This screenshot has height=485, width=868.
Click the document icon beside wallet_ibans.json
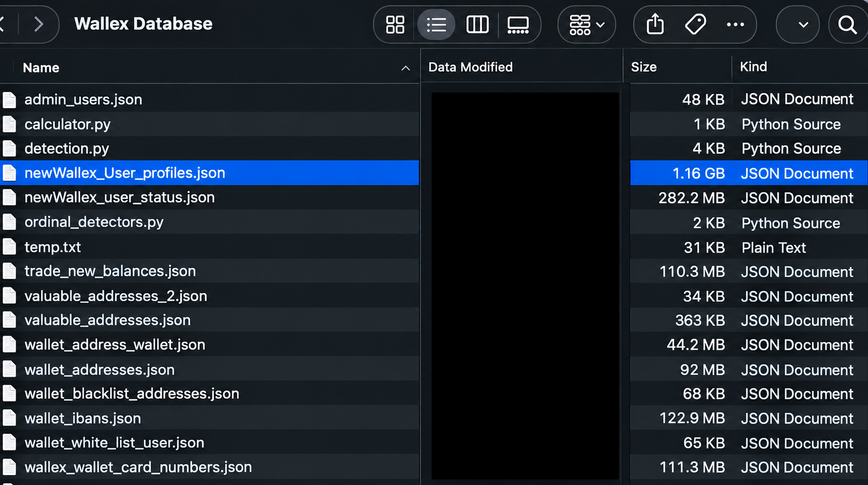click(x=9, y=418)
